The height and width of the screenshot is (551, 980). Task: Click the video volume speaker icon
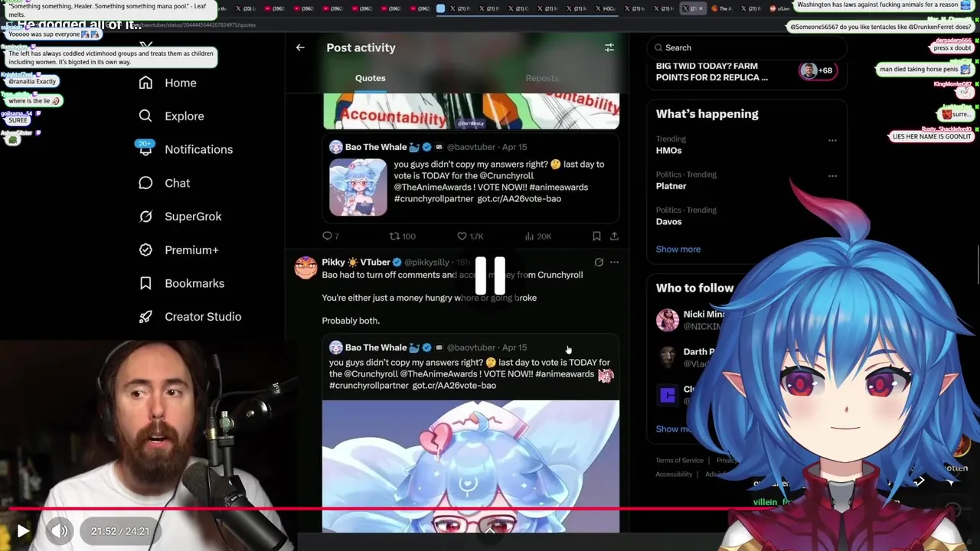point(60,531)
